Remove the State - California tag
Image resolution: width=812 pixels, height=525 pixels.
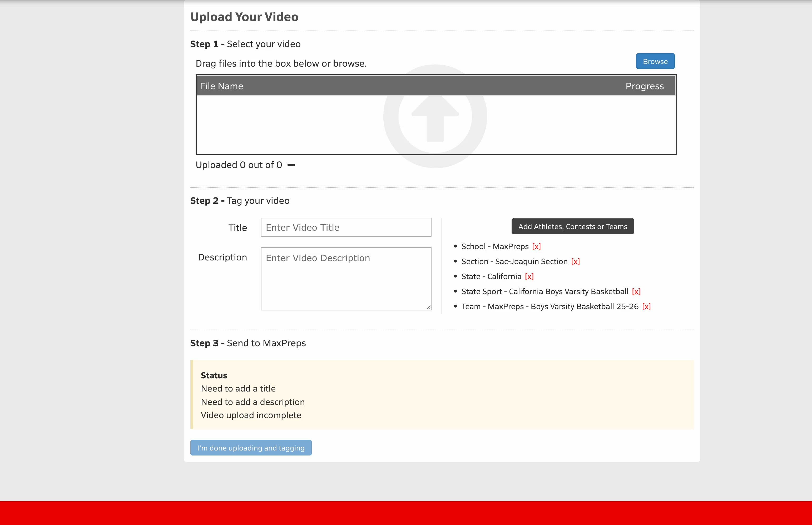529,276
